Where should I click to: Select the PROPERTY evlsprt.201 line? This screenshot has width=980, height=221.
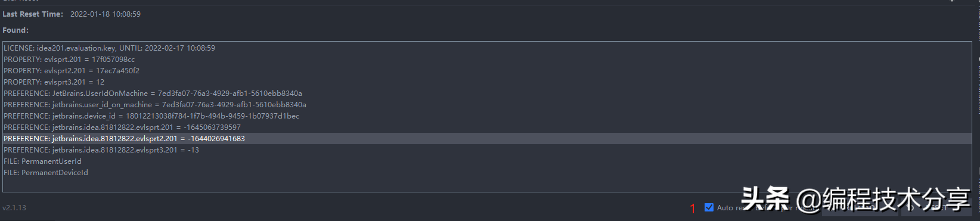click(x=69, y=59)
